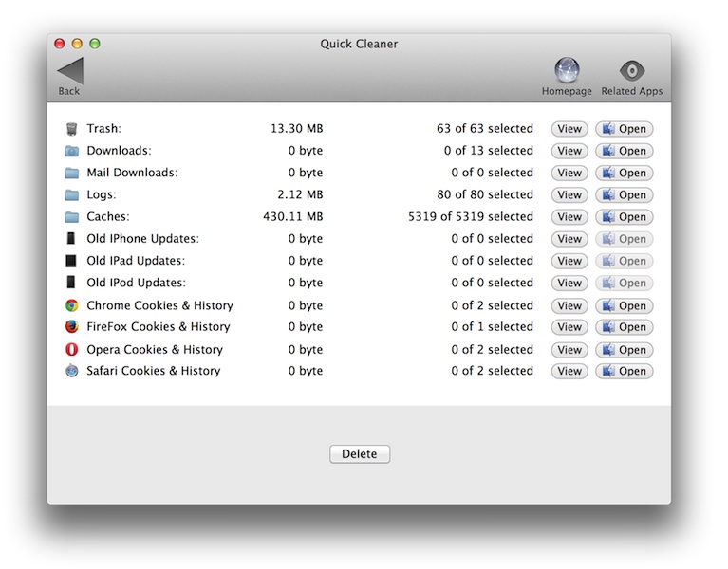Click the Related Apps eye icon

tap(632, 71)
